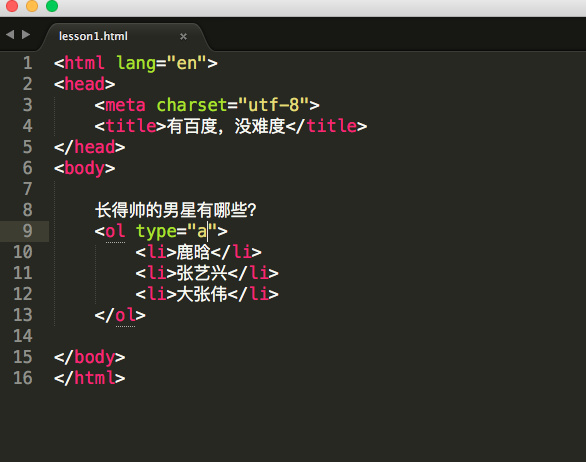Click line number 6 in gutter
Viewport: 586px width, 462px height.
[27, 168]
